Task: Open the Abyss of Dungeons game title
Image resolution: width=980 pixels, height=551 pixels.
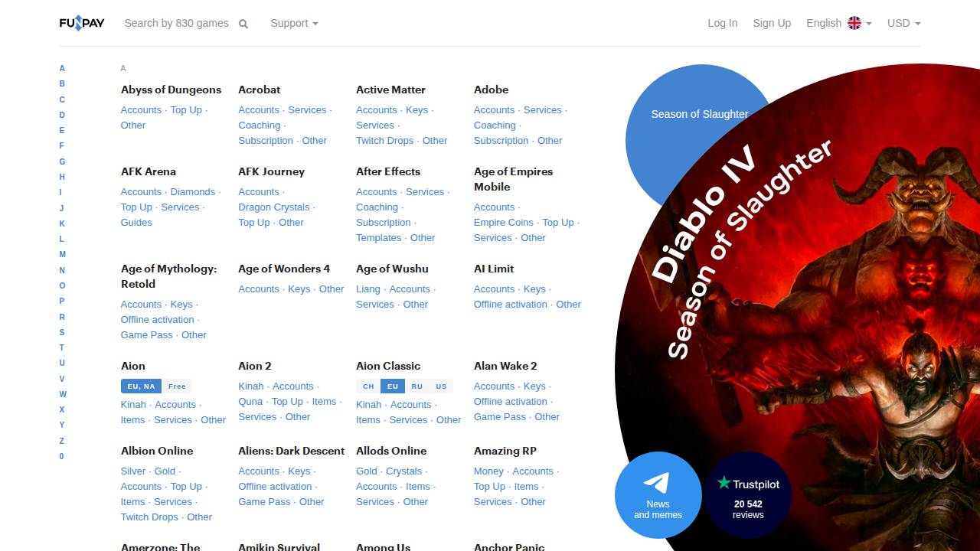Action: point(171,90)
